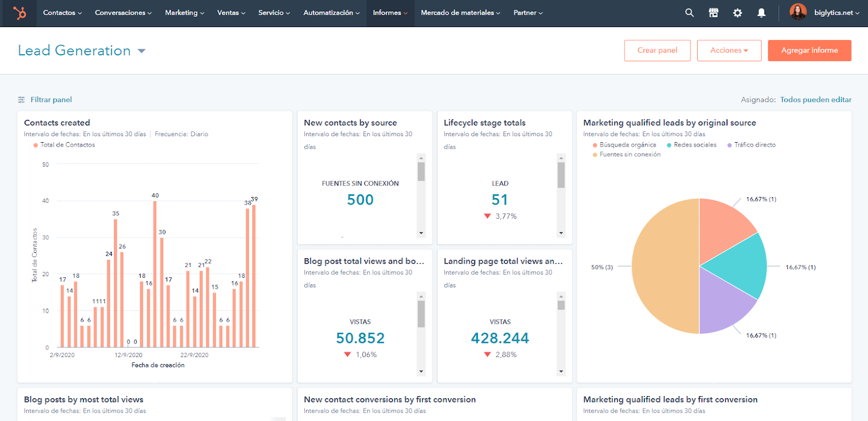Open search with the magnifying glass icon
Image resolution: width=868 pixels, height=421 pixels.
point(689,13)
